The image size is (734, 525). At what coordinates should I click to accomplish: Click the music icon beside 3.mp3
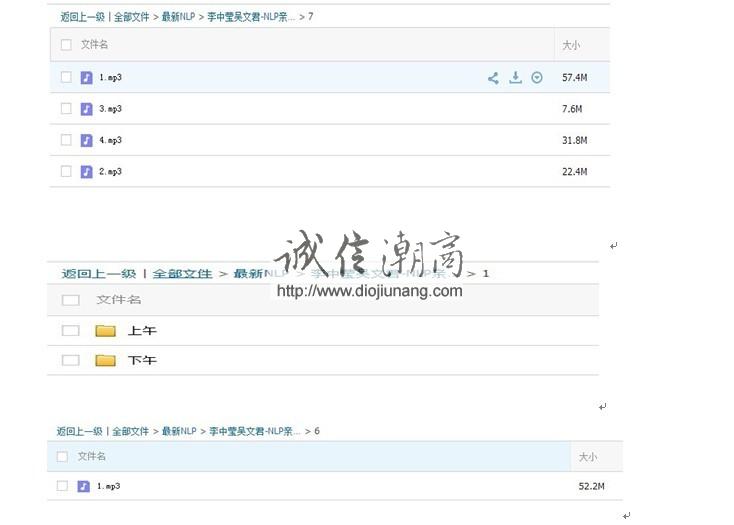tap(87, 109)
